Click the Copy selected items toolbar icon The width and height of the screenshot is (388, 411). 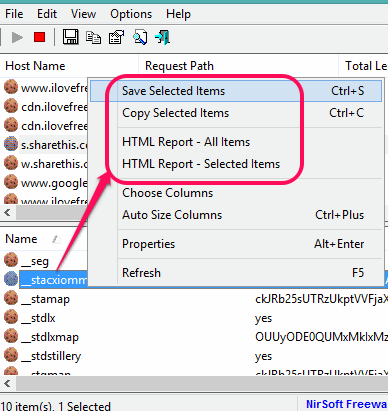coord(93,37)
